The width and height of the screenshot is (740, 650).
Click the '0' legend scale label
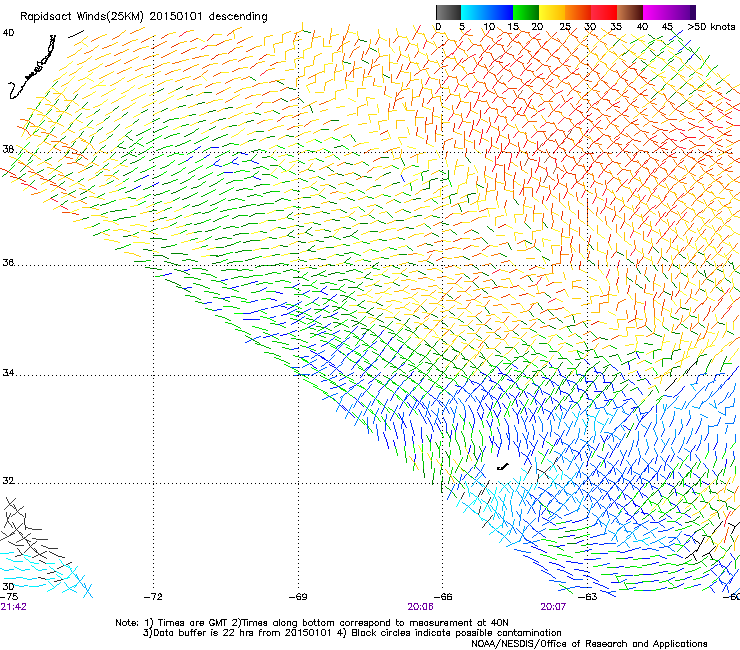[x=438, y=26]
